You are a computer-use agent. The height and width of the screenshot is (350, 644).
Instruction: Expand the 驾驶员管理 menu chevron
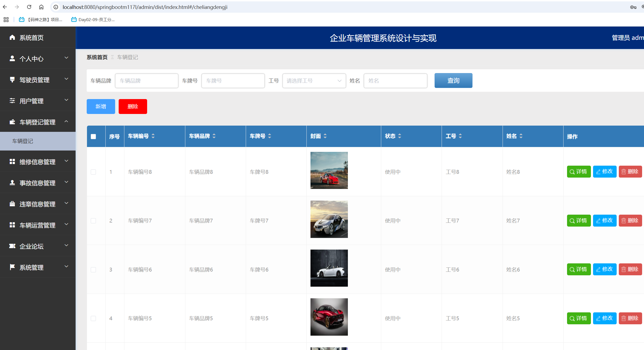(66, 79)
